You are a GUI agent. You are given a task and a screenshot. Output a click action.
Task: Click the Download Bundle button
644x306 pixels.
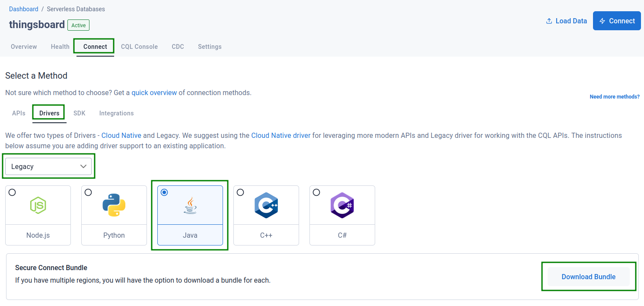[x=589, y=277]
